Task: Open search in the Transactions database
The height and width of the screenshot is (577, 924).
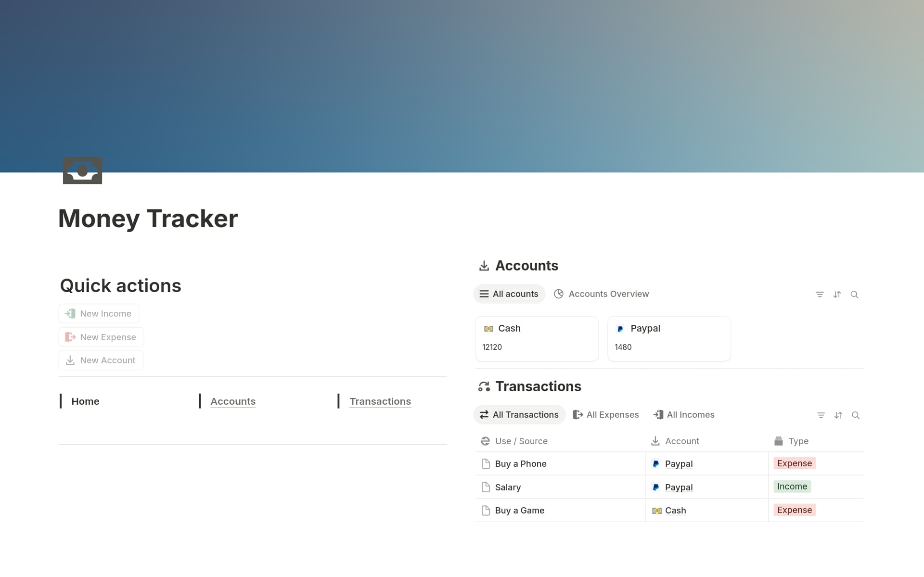Action: point(856,415)
